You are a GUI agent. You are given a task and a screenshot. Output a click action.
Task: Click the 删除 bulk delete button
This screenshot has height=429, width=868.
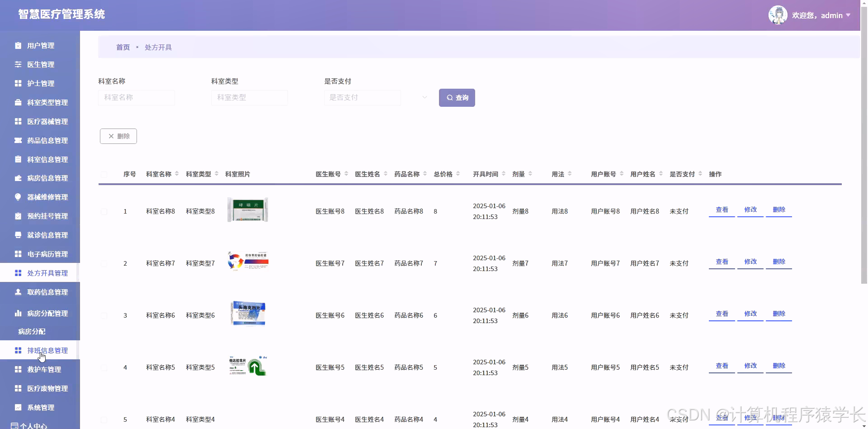[x=118, y=136]
